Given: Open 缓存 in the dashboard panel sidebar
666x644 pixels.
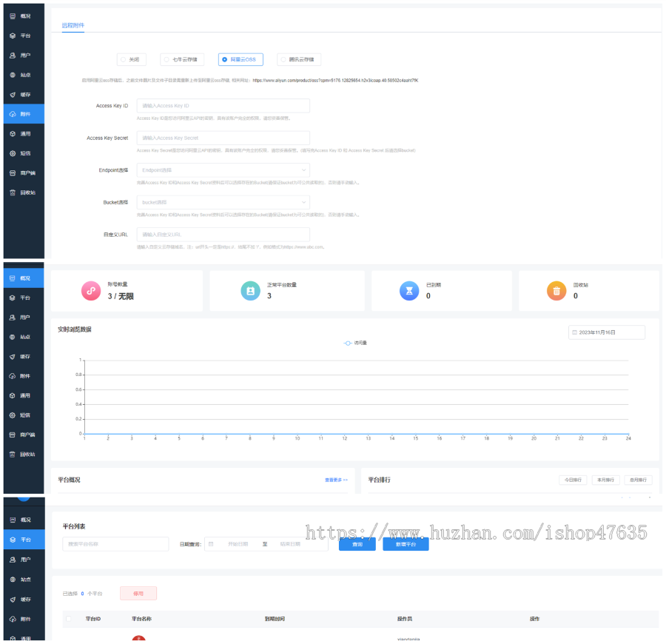Looking at the screenshot, I should pos(24,356).
